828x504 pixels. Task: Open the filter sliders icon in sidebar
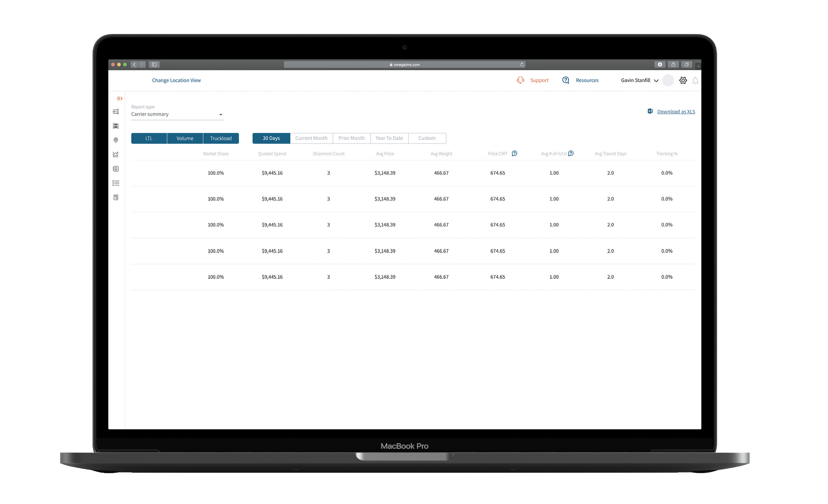pos(116,112)
